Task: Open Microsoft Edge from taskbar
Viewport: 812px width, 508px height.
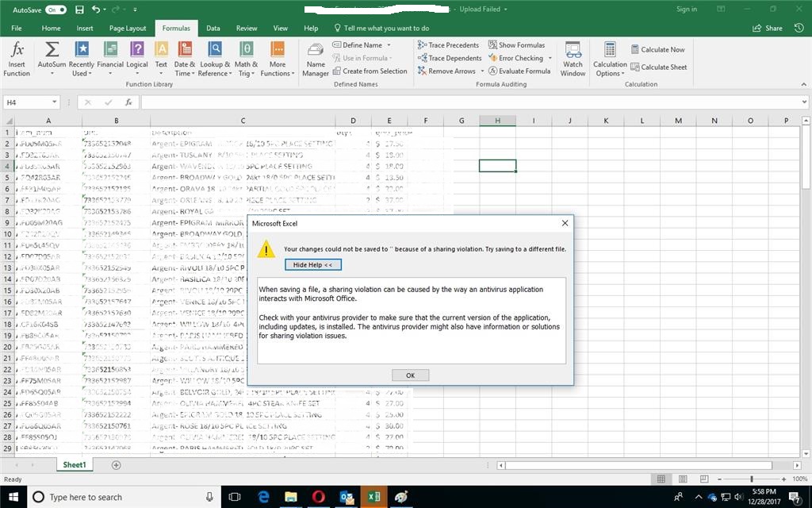Action: [x=263, y=497]
